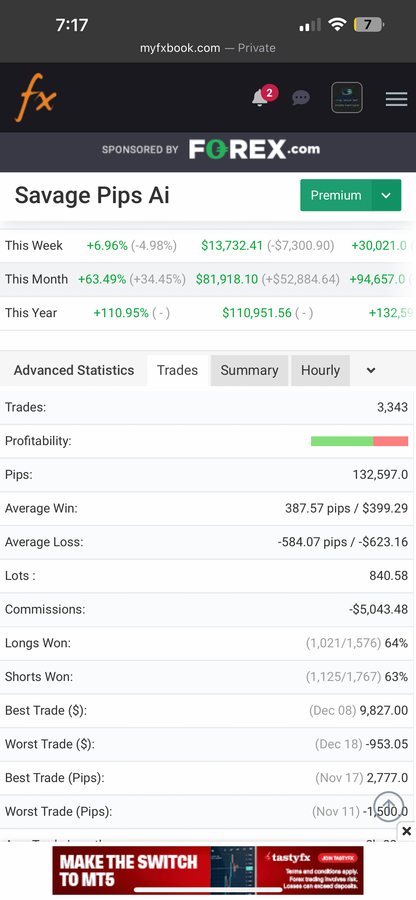Click the Lots value 840.58

coord(388,576)
